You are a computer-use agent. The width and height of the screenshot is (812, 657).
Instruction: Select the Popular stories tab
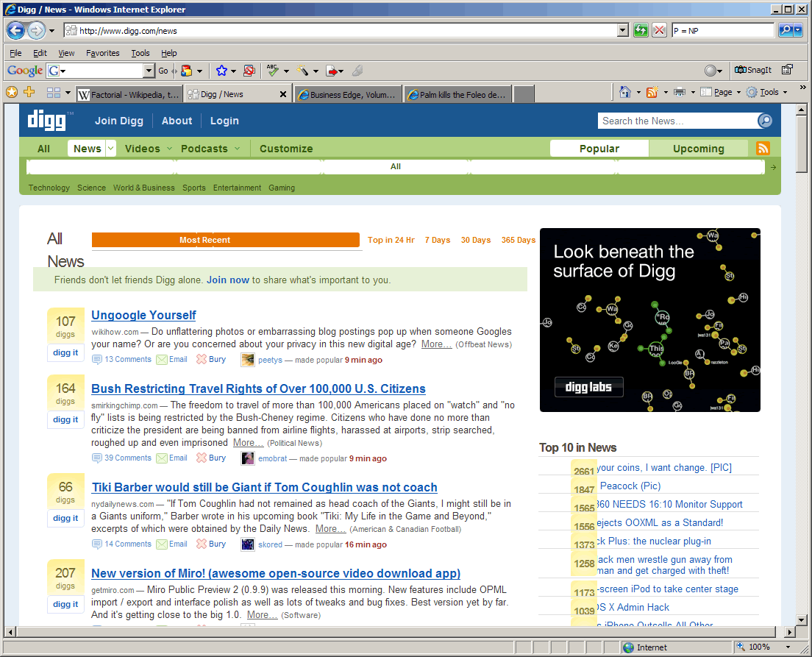(599, 149)
